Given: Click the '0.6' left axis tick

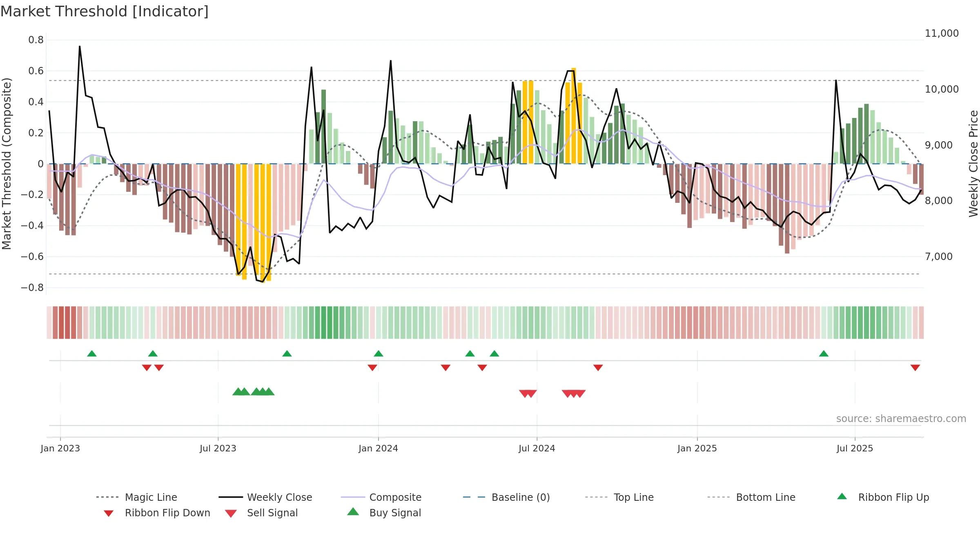Looking at the screenshot, I should 36,71.
